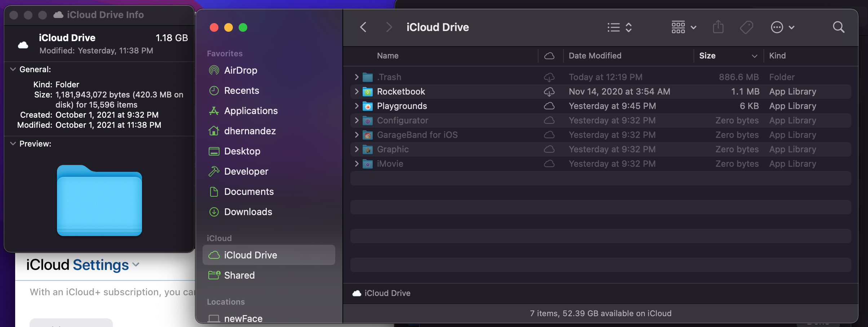The width and height of the screenshot is (868, 327).
Task: Open the Shared sidebar item
Action: [239, 275]
